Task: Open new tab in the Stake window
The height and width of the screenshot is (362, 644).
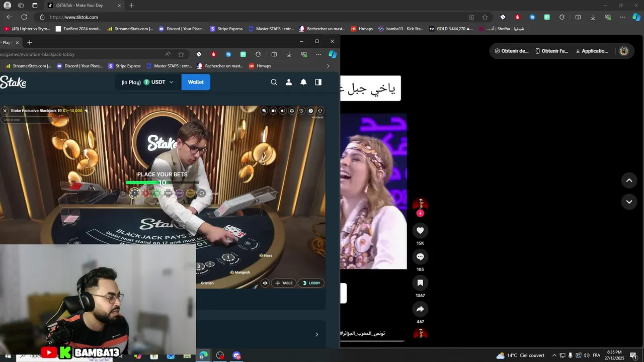Action: [29, 42]
